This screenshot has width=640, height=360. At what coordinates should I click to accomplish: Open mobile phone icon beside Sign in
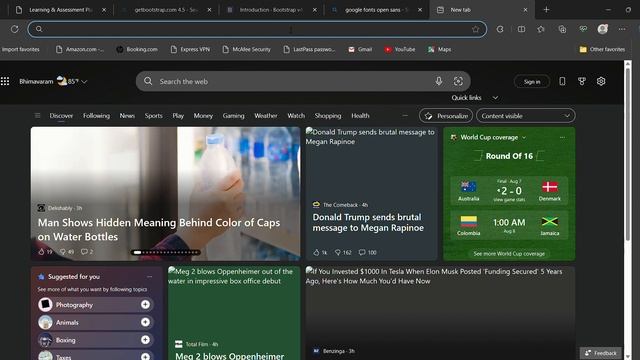(x=562, y=81)
